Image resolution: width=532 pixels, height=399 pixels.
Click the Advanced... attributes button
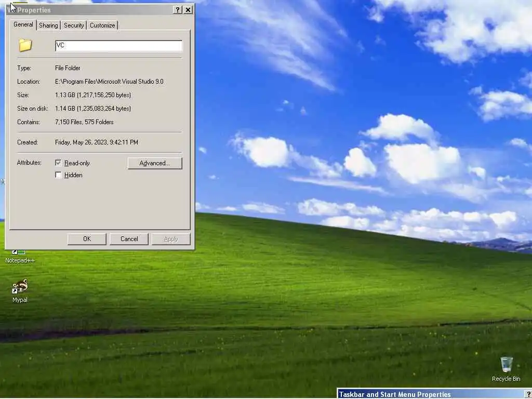click(x=155, y=163)
